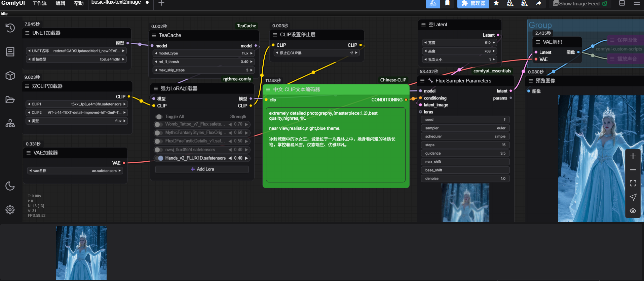Open the 类型 flux dropdown in 双CLIP加载器
This screenshot has height=281, width=644.
pos(77,121)
